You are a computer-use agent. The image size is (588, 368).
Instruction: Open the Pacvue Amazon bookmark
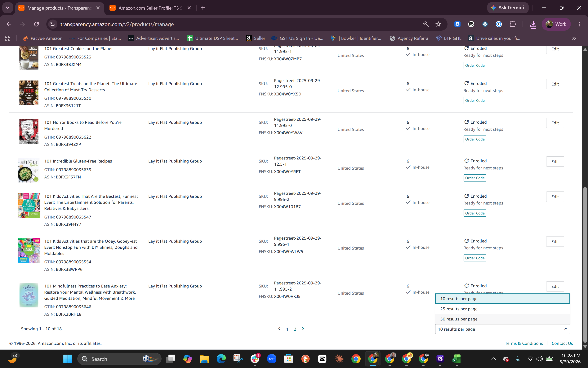coord(42,38)
